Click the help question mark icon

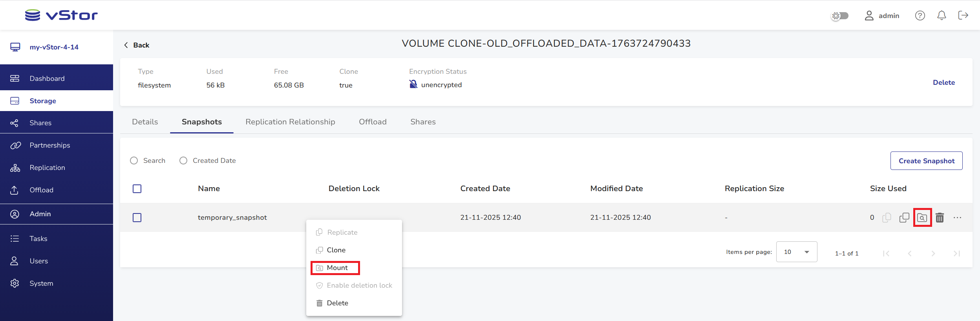click(x=920, y=15)
